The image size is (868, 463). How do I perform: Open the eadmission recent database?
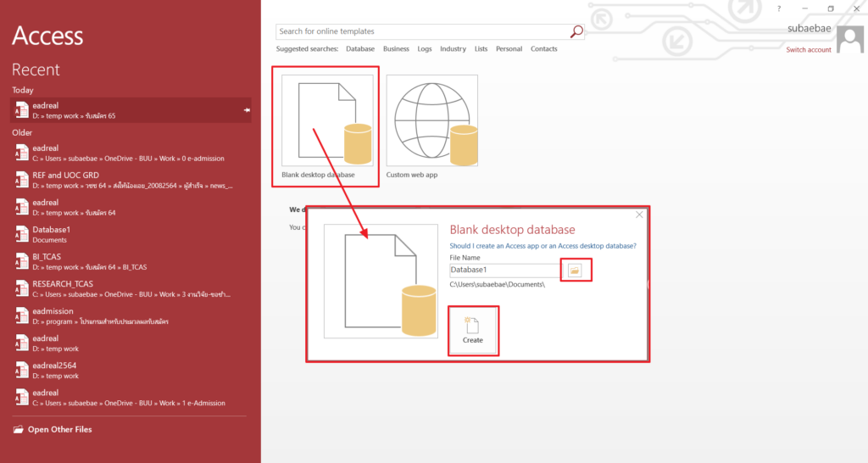coord(53,311)
